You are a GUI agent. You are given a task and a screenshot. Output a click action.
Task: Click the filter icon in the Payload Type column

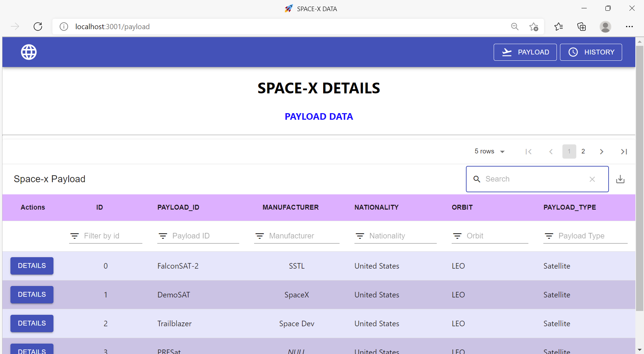549,236
